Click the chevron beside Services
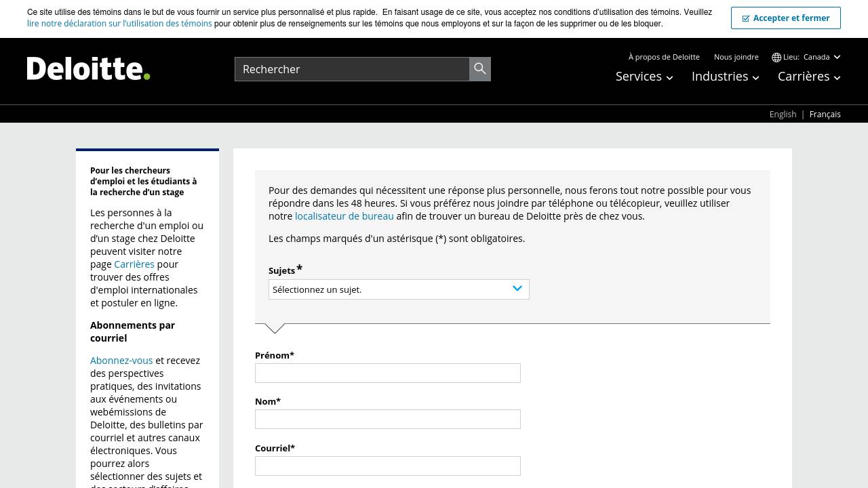 click(x=669, y=78)
